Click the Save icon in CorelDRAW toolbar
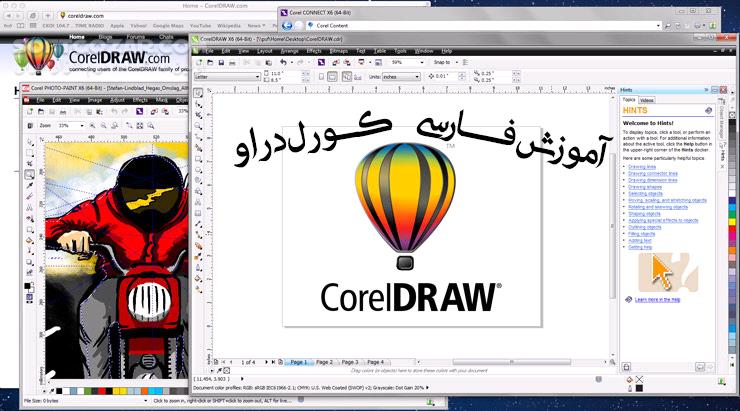This screenshot has height=411, width=740. pyautogui.click(x=221, y=62)
